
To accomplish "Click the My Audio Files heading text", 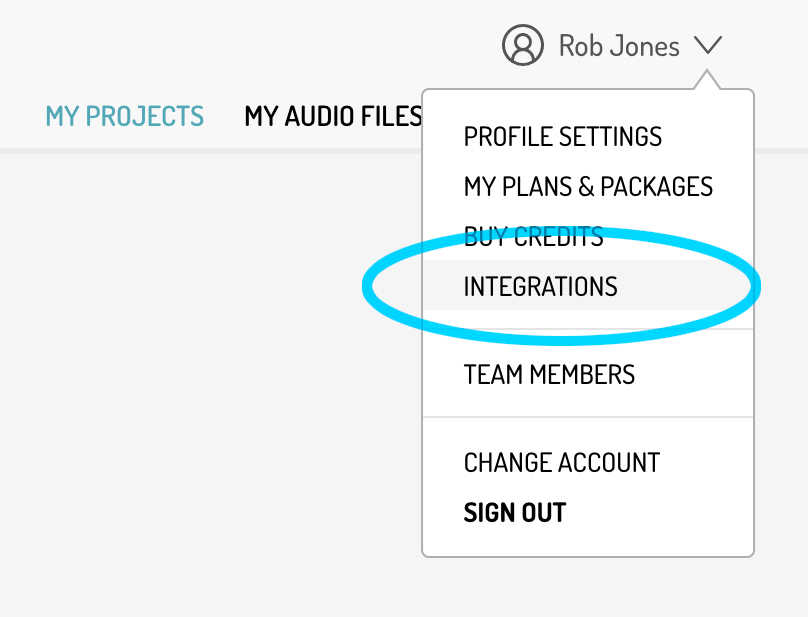I will click(x=333, y=115).
